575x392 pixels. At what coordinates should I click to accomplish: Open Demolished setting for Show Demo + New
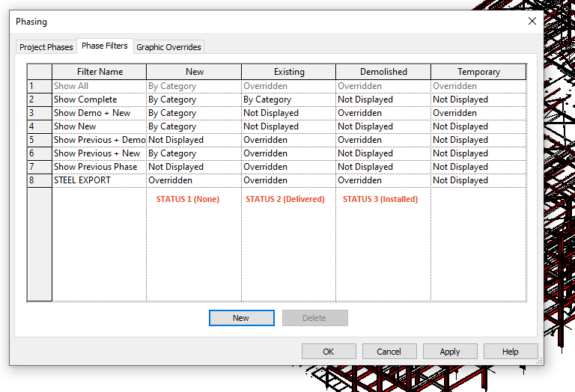[x=383, y=113]
